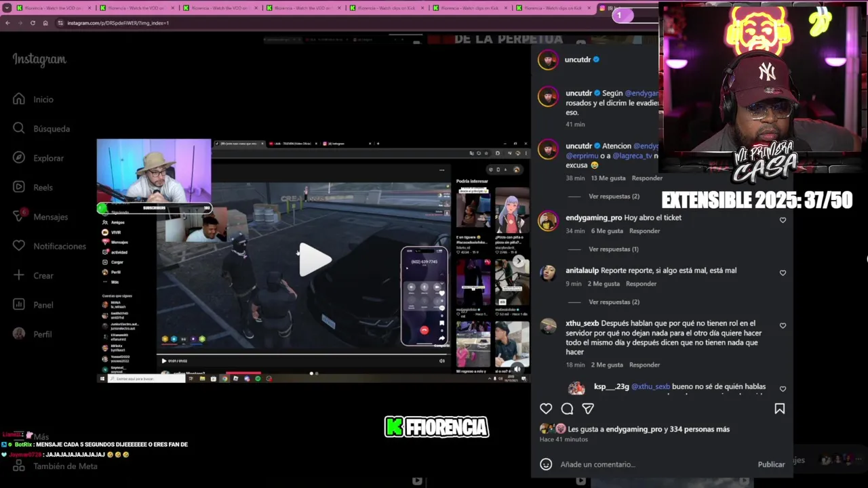Click Responder under endygaming_pro's comment

[644, 231]
